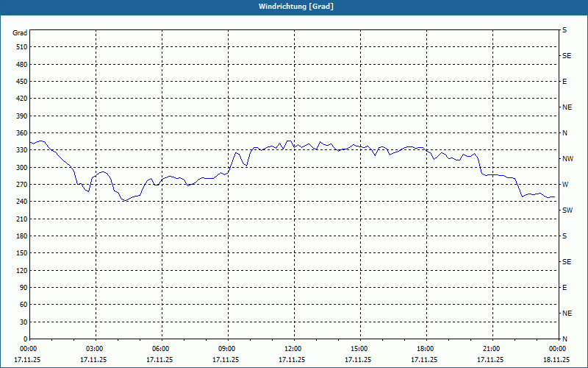Image resolution: width=588 pixels, height=368 pixels.
Task: Select the 120 degree axis label
Action: point(22,270)
